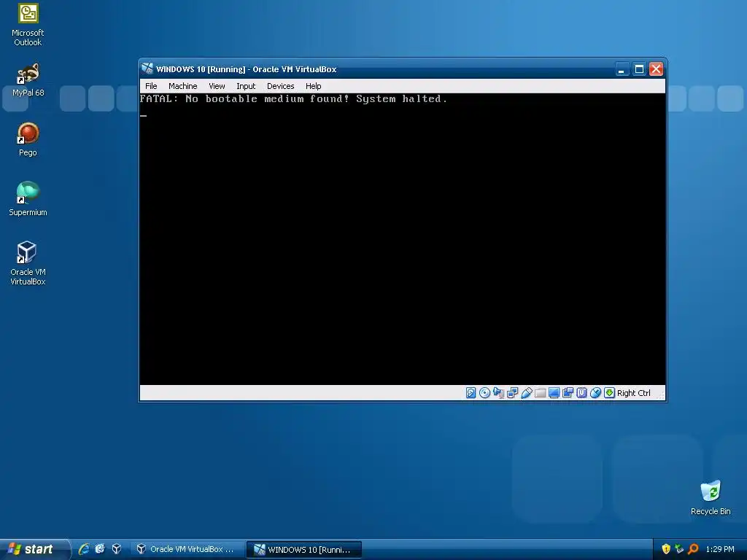Click the 'FATAL: No bootable medium found!' text
Screen dimensions: 747x560
click(244, 98)
